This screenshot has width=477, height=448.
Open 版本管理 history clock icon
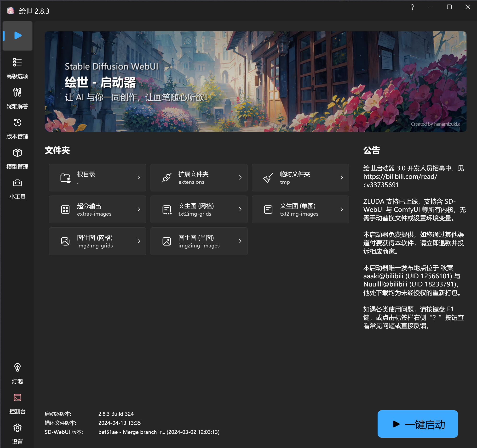[x=17, y=123]
